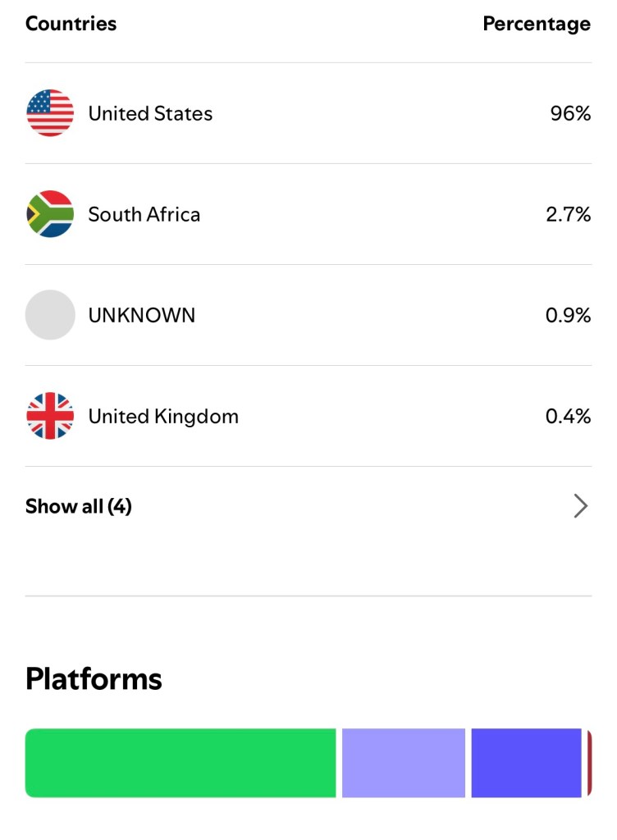Click the United States flag icon
617x840 pixels.
pos(50,113)
